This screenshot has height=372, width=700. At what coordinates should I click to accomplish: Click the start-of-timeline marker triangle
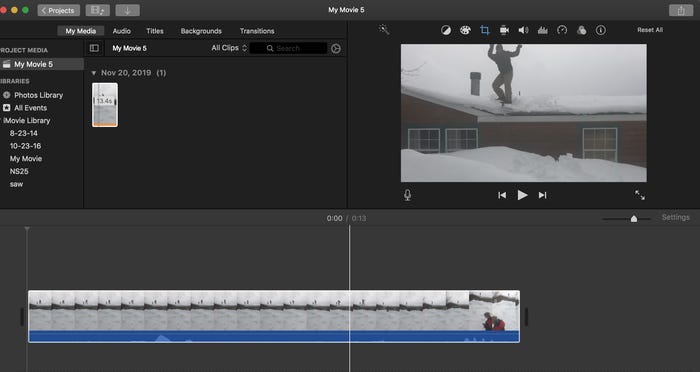click(27, 229)
